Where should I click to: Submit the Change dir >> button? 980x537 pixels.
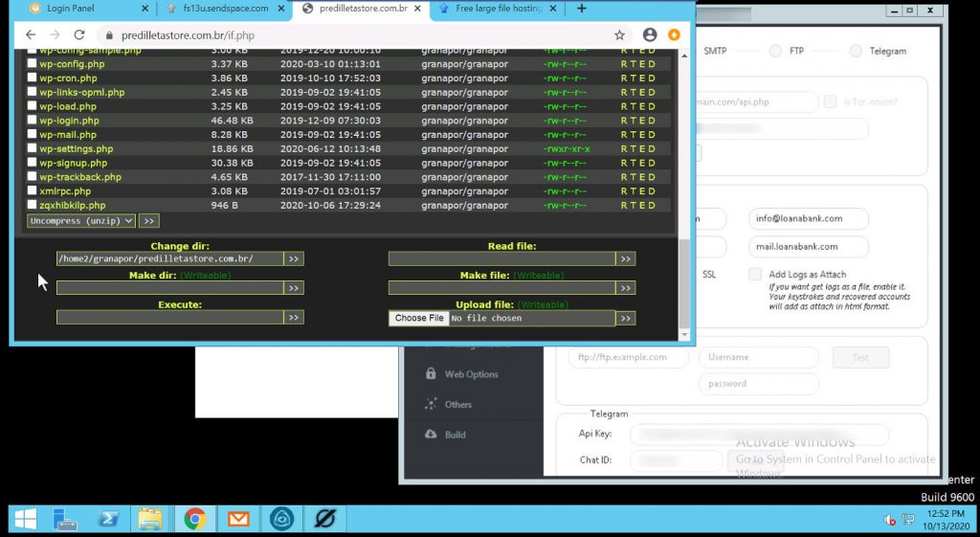coord(294,258)
